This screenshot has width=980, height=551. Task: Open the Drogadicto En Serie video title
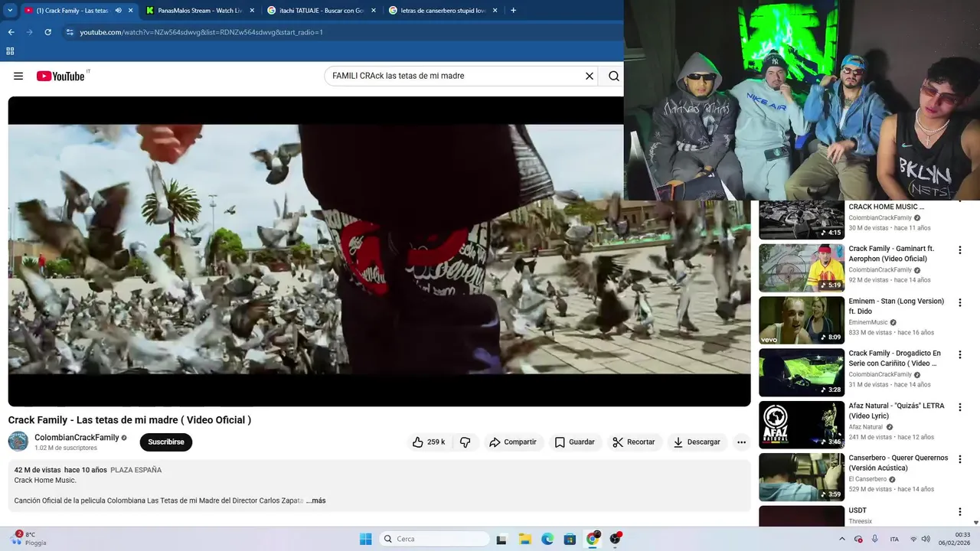point(894,358)
